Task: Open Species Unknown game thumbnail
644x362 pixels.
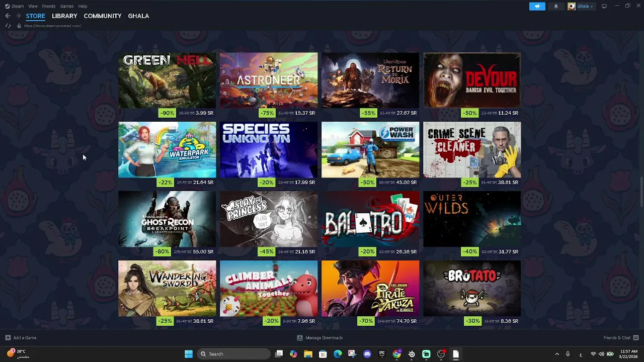Action: (269, 150)
